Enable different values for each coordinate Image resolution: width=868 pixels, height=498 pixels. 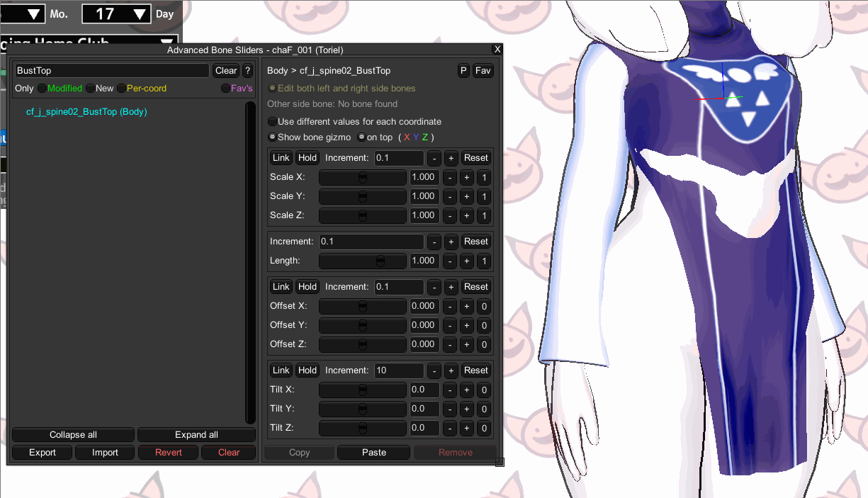[x=354, y=122]
